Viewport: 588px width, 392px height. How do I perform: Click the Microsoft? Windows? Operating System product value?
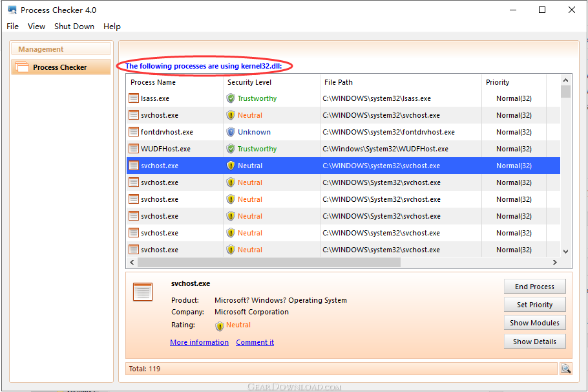point(280,300)
